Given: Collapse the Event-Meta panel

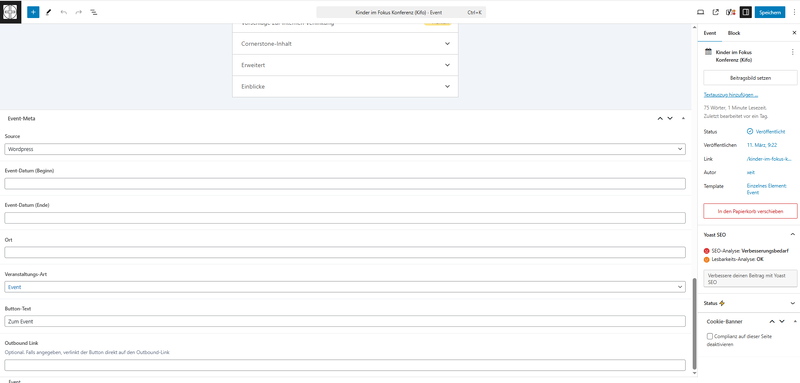Looking at the screenshot, I should pos(683,118).
